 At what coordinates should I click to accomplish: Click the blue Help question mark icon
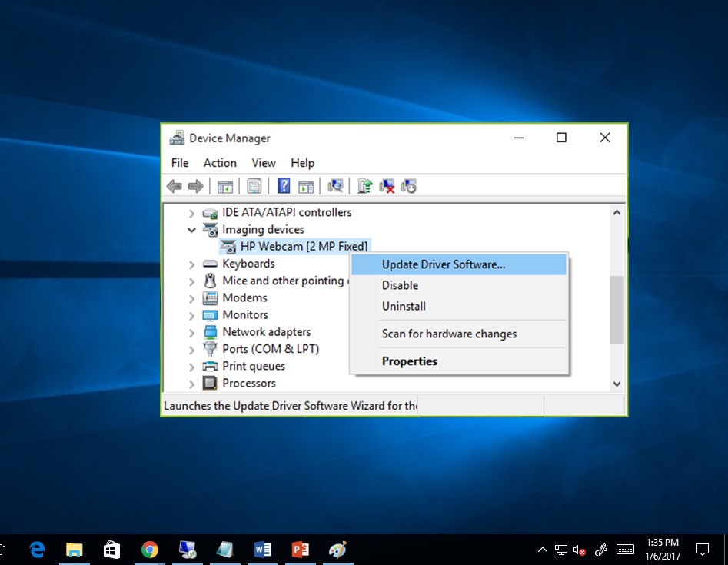(284, 186)
